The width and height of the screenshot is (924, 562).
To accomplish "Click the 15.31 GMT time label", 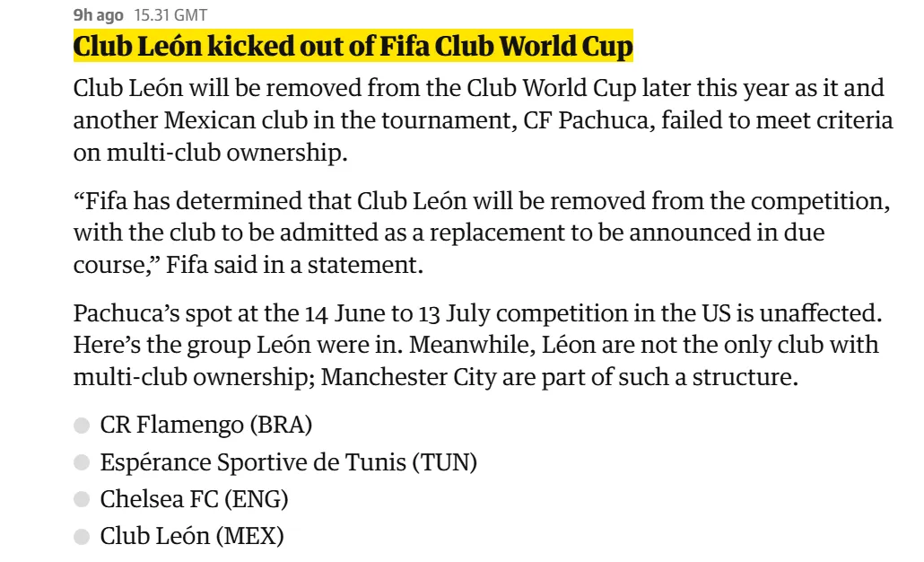I will coord(170,15).
